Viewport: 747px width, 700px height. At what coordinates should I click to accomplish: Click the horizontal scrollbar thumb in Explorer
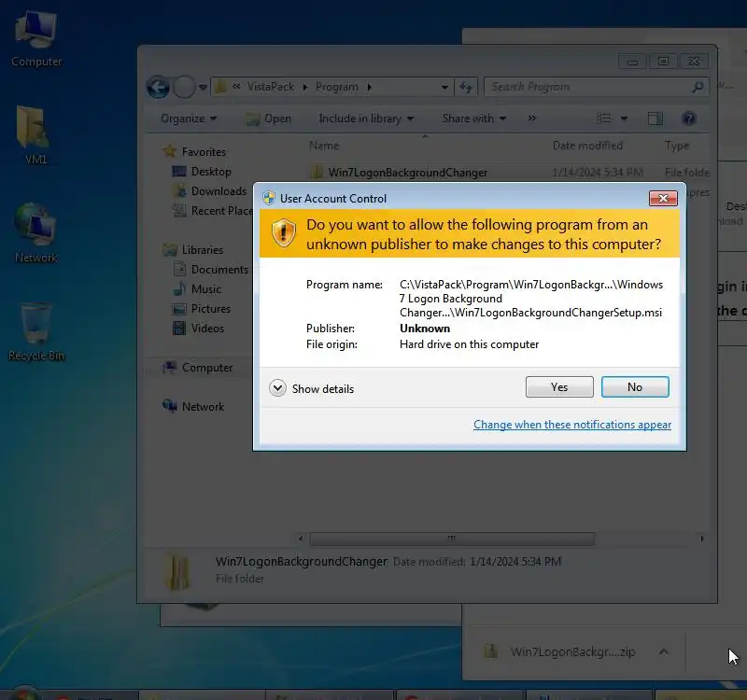[x=452, y=539]
